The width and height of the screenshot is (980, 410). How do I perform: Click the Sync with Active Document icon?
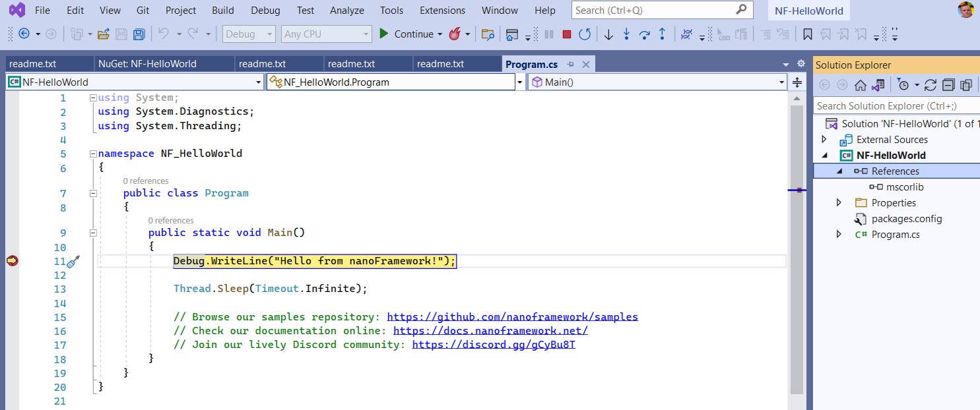[x=878, y=85]
